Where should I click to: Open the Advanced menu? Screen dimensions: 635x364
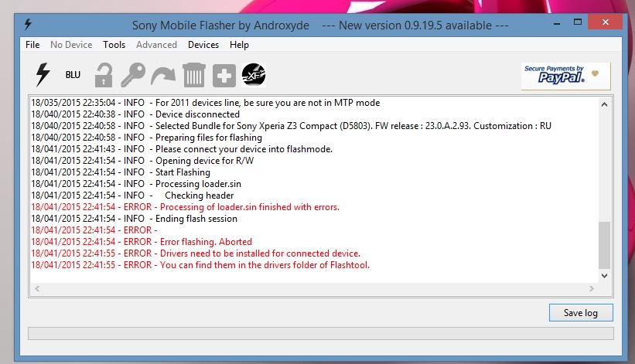point(156,45)
